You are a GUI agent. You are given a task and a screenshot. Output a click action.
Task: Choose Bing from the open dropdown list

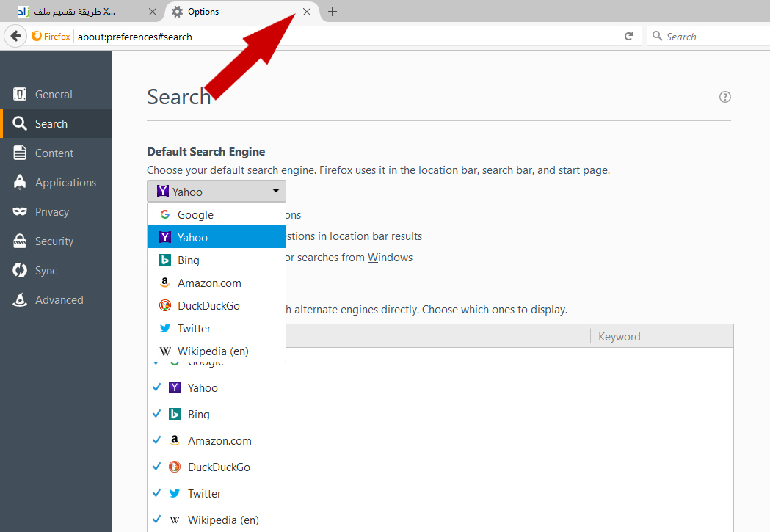[217, 260]
